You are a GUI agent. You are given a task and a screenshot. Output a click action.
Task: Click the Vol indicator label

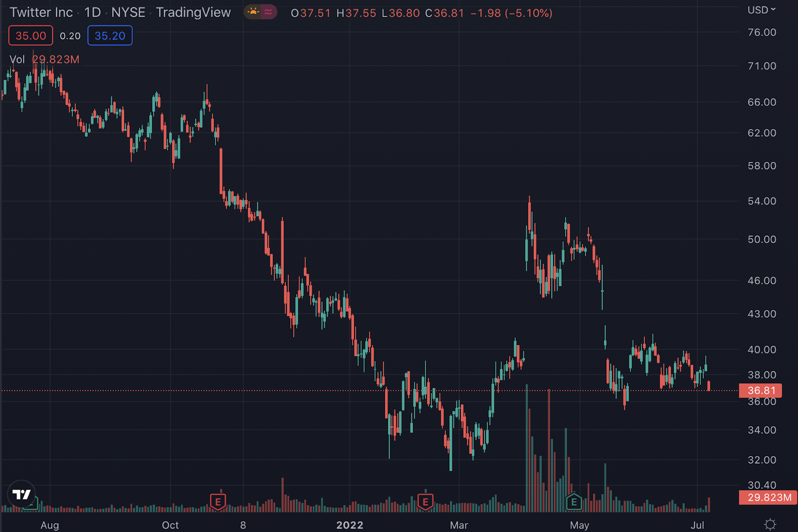click(17, 59)
